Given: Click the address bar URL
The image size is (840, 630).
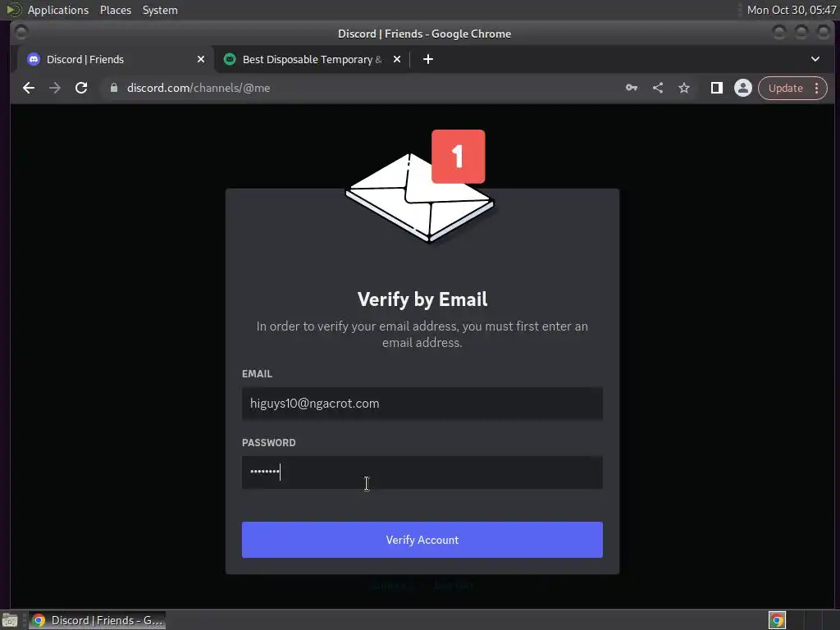Looking at the screenshot, I should [x=199, y=88].
